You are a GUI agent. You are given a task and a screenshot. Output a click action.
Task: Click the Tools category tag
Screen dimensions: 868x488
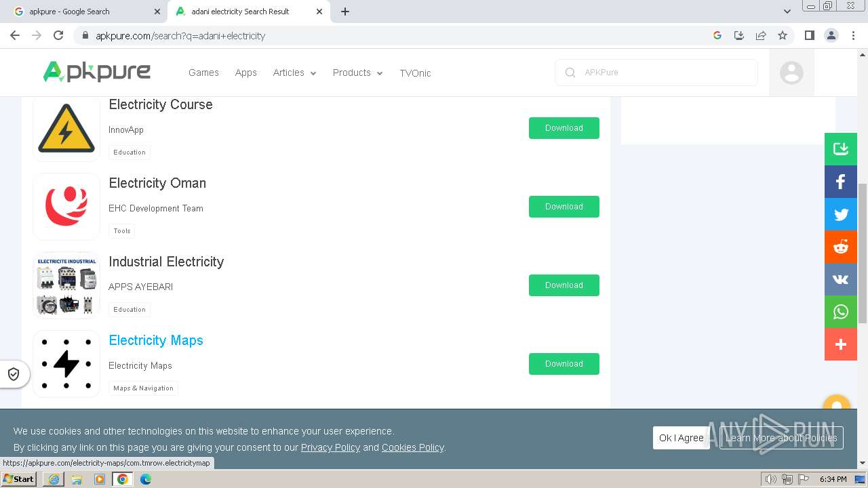122,231
